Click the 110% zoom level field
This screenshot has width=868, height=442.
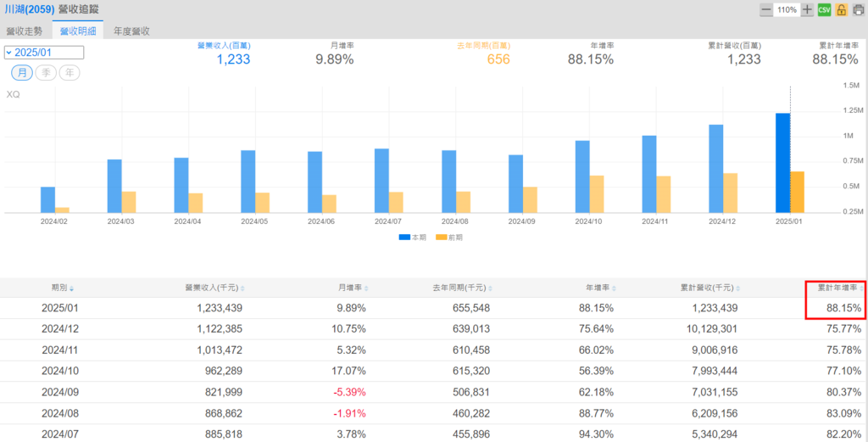[x=787, y=10]
